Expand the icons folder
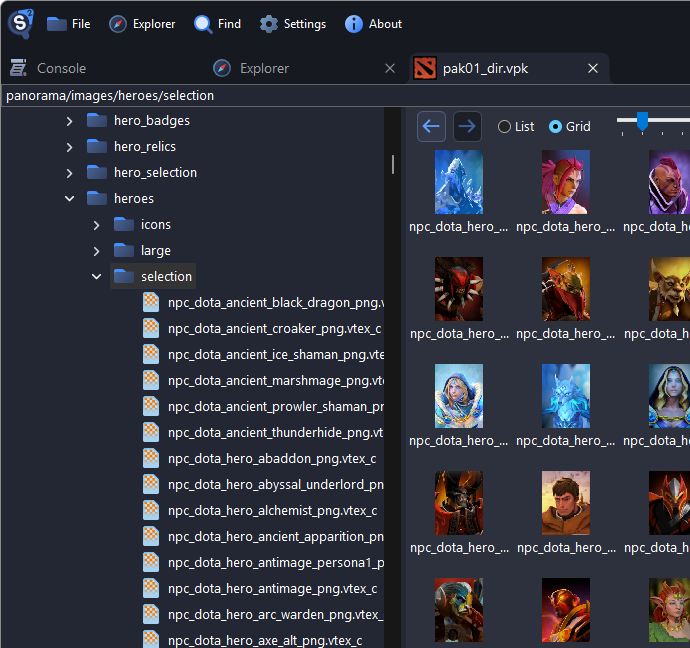Screen dimensions: 690x648 coord(96,225)
